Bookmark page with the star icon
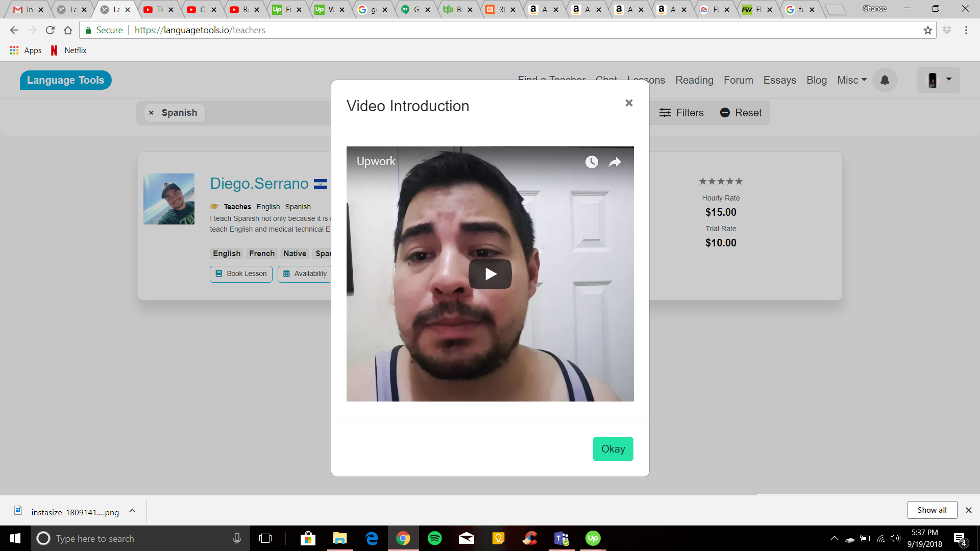 927,30
